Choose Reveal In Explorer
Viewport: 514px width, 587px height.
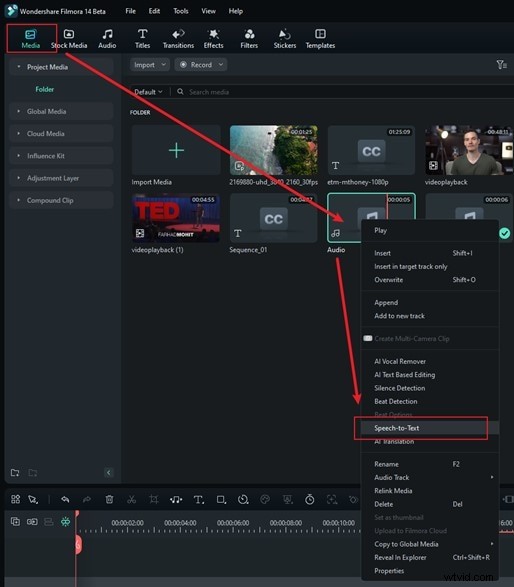430,557
